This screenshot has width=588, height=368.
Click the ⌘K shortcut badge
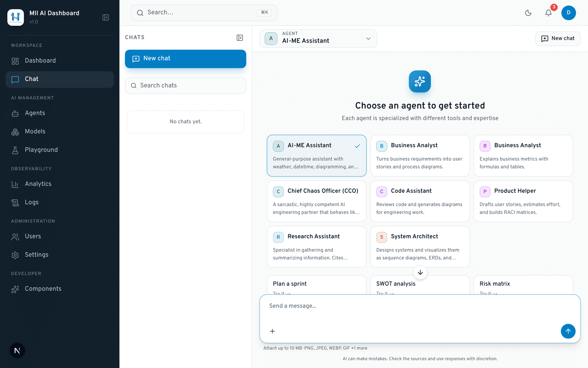coord(265,13)
